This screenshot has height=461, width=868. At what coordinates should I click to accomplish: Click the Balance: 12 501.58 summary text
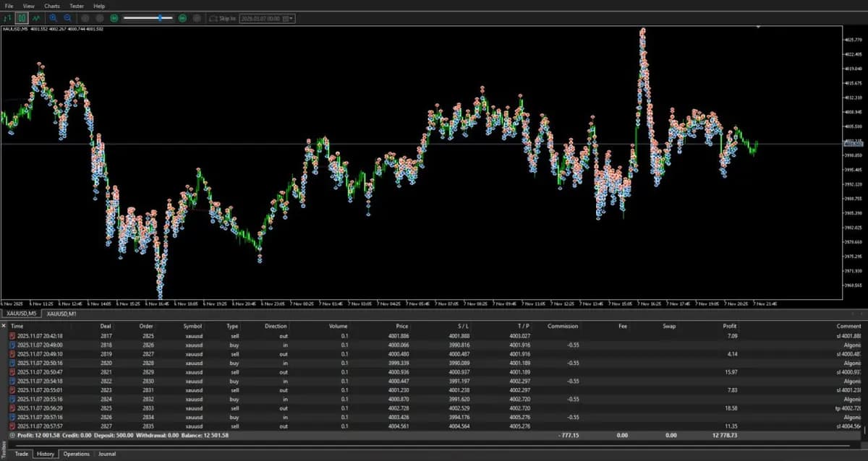tap(206, 436)
